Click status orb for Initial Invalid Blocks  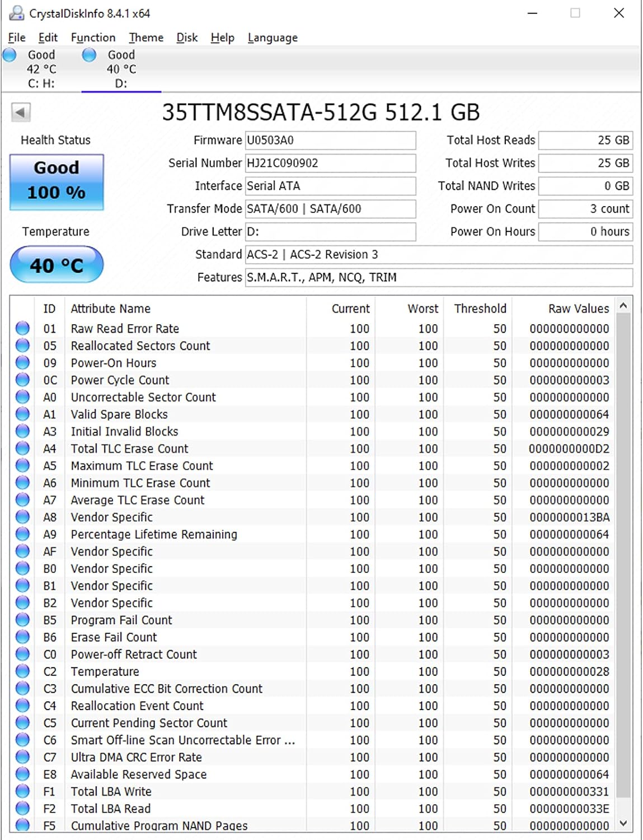click(22, 431)
